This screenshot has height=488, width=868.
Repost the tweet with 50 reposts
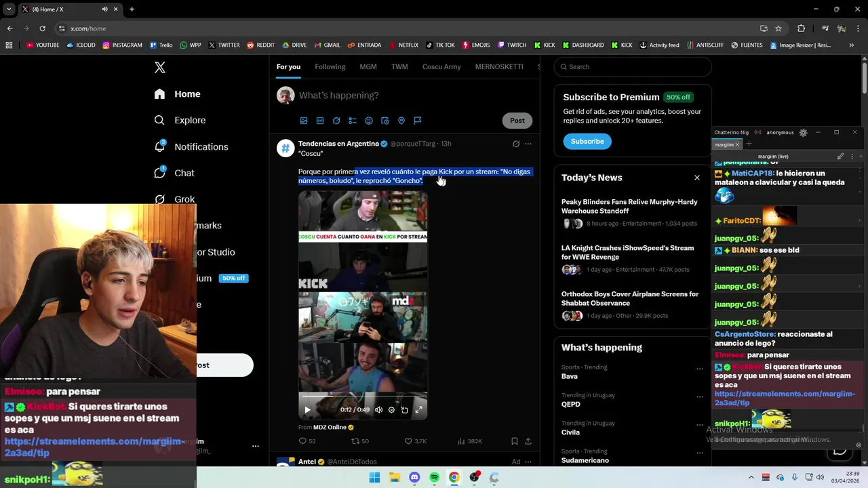click(x=360, y=441)
